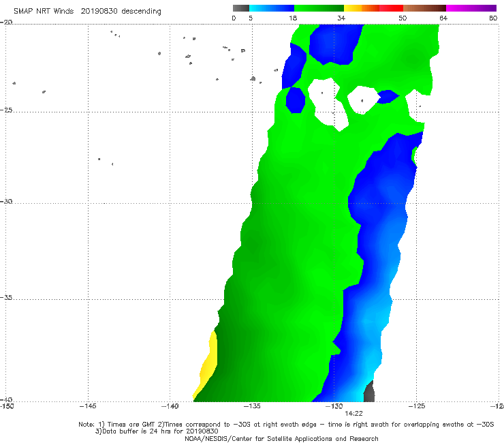This screenshot has width=504, height=443.
Task: Click the red segment of the color bar
Action: pyautogui.click(x=391, y=8)
